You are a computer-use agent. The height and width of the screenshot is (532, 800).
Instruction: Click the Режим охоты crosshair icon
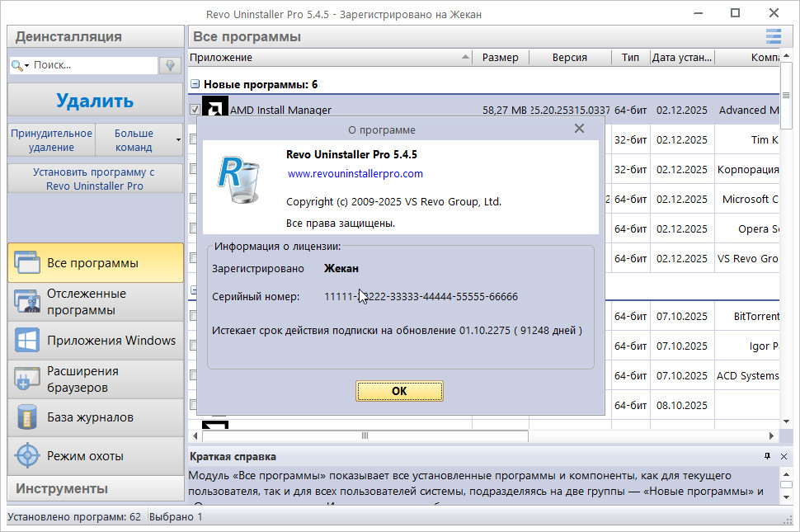[x=26, y=455]
